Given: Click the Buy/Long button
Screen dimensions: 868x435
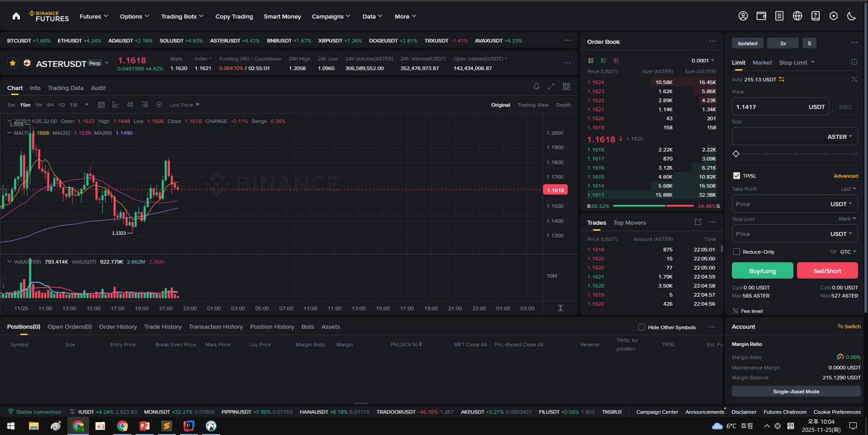Looking at the screenshot, I should tap(762, 271).
